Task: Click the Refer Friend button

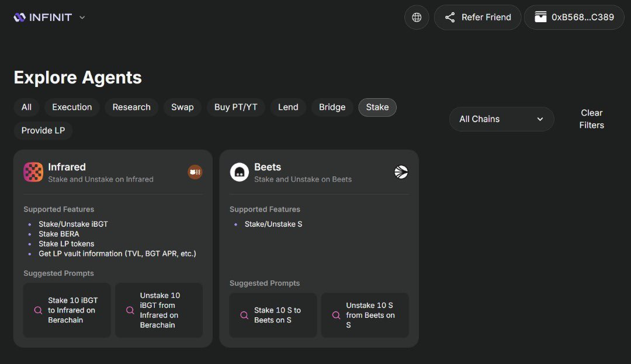Action: pyautogui.click(x=478, y=18)
